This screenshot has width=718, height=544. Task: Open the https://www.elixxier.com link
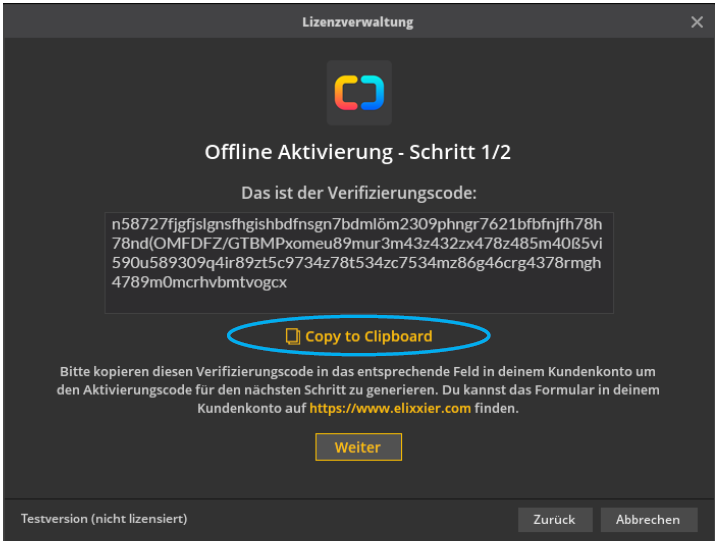tap(390, 409)
